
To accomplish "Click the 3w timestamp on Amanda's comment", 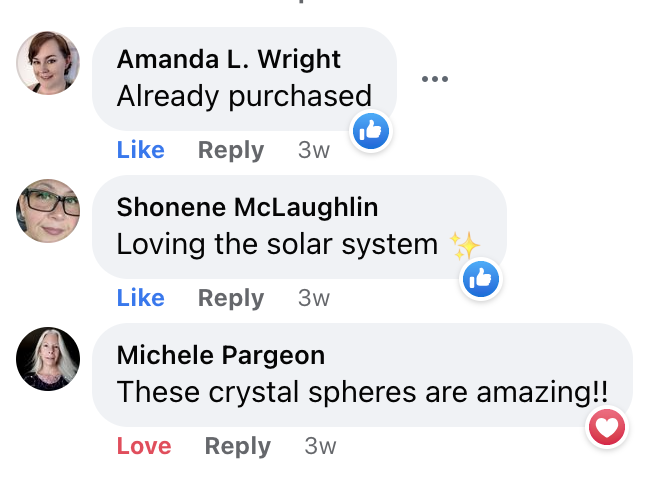I will (x=314, y=150).
